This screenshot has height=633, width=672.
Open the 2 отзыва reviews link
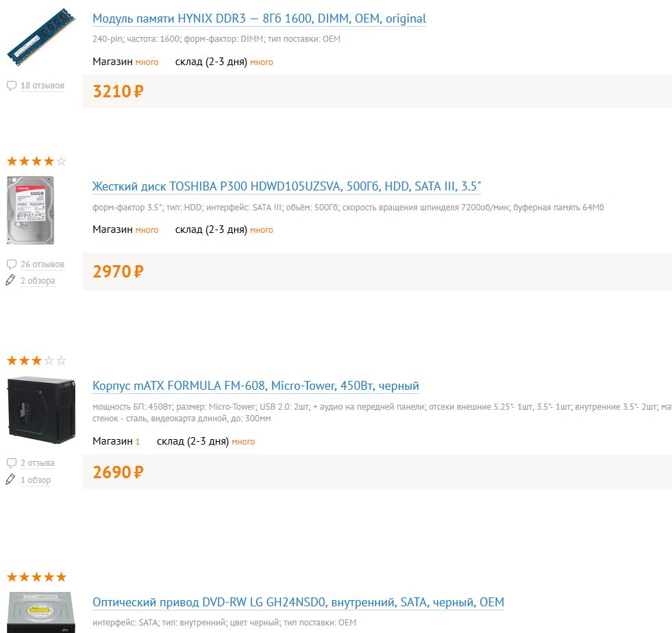point(38,463)
